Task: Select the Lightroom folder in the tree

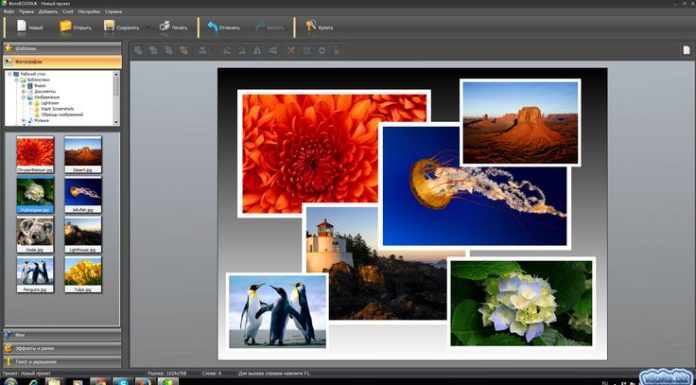Action: [x=50, y=103]
